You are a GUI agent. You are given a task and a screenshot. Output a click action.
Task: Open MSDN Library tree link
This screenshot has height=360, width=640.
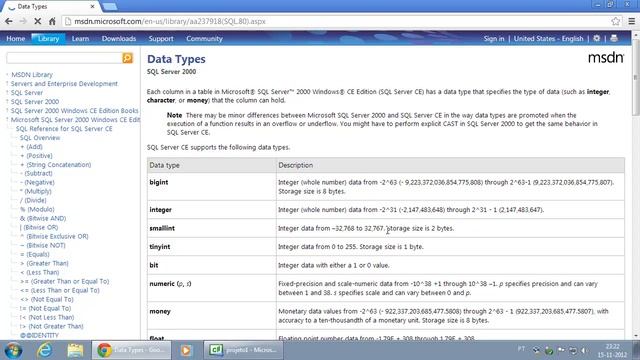32,75
